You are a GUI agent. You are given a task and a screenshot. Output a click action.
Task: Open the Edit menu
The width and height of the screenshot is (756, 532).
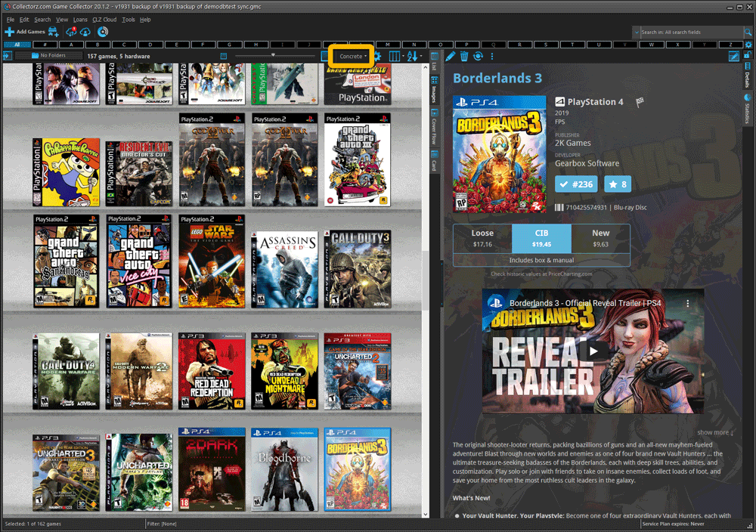click(x=24, y=20)
